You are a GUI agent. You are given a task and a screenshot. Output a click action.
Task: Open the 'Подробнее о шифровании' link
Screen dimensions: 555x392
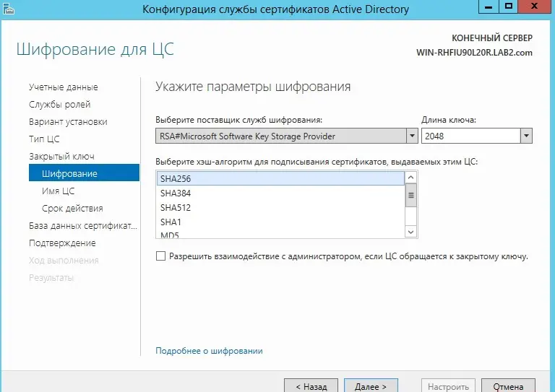coord(209,351)
